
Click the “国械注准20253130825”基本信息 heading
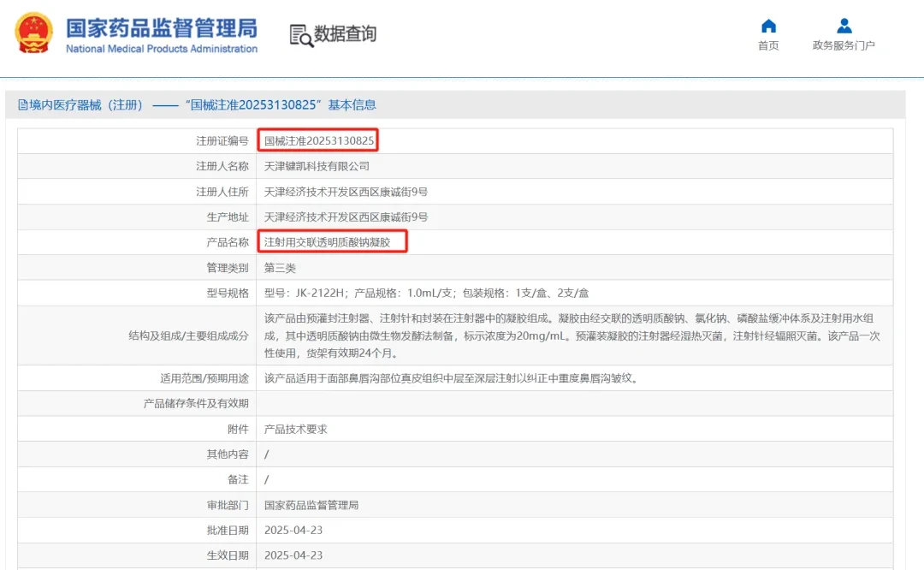point(281,105)
